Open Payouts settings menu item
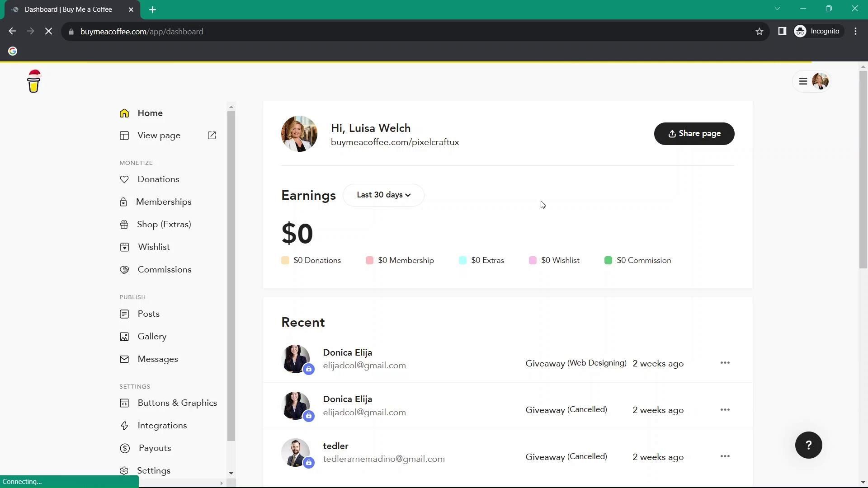This screenshot has width=868, height=488. coord(155,448)
